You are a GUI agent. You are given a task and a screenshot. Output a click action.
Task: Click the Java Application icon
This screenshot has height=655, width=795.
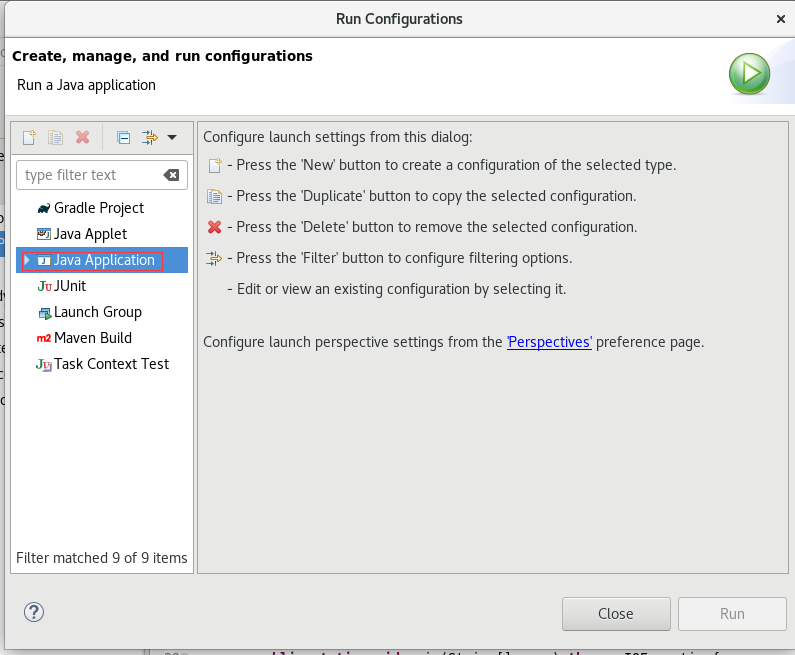(x=44, y=261)
